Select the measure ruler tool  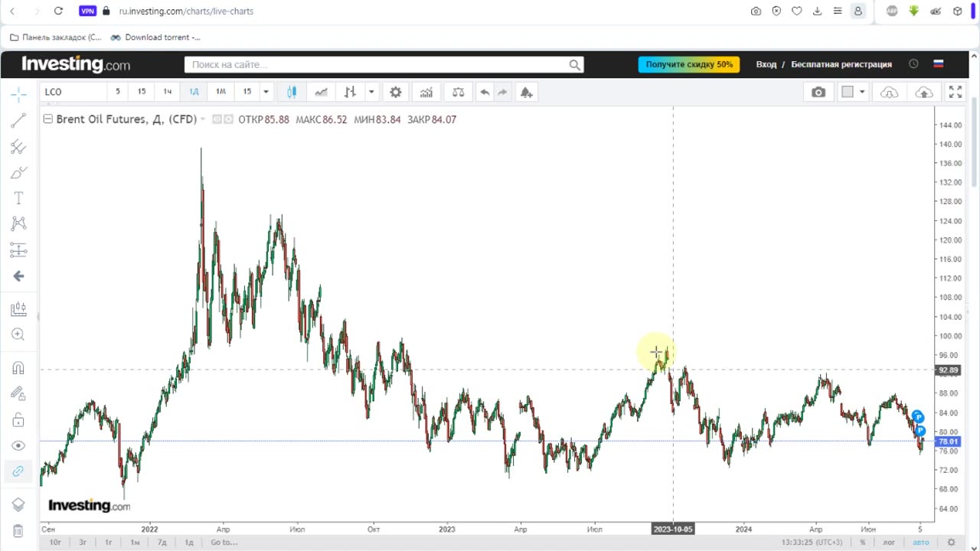click(x=18, y=309)
